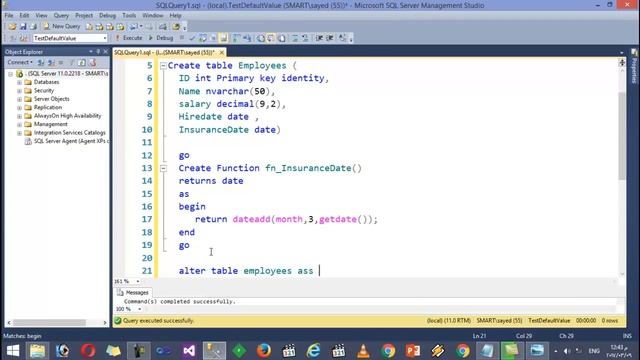
Task: Expand the Security folder
Action: point(19,91)
